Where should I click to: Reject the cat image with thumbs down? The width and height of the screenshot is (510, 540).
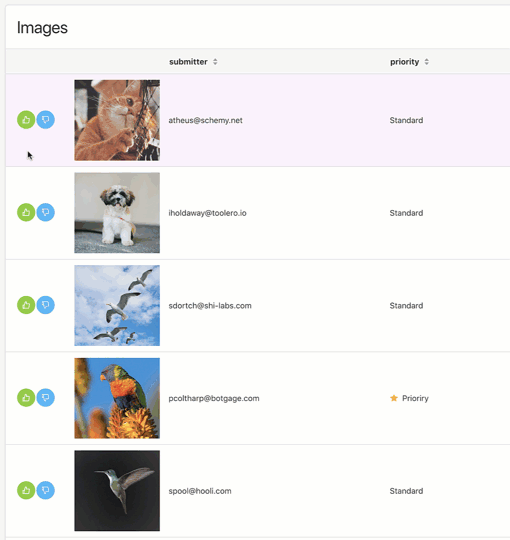click(x=45, y=120)
